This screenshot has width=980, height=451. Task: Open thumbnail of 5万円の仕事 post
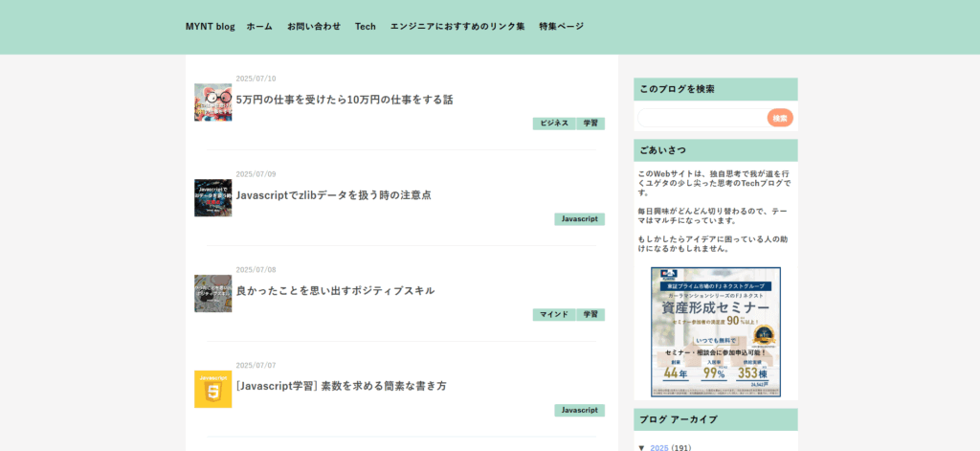tap(212, 102)
